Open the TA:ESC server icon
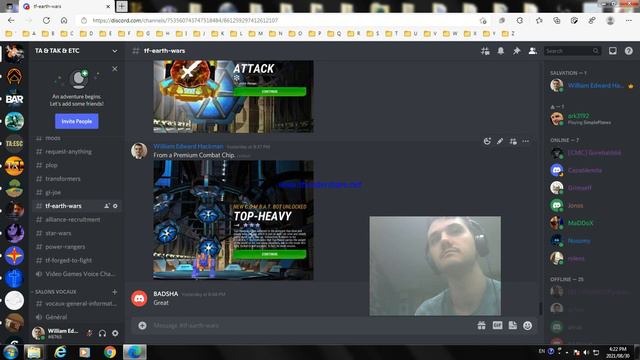This screenshot has width=640, height=360. pyautogui.click(x=14, y=144)
